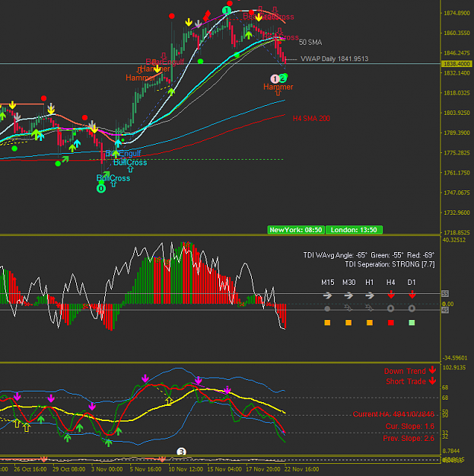474x476 pixels.
Task: Click the H4 timeframe label
Action: tap(390, 283)
